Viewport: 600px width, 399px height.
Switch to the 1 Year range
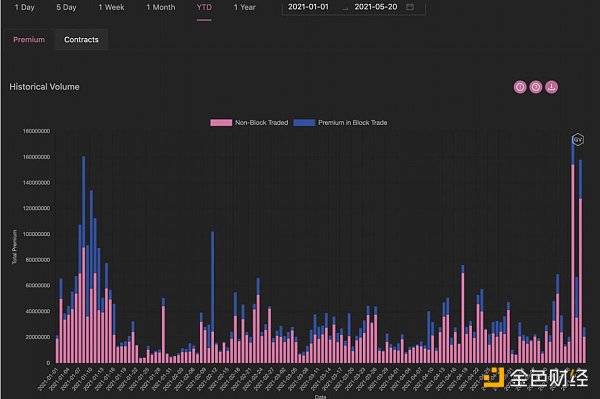click(245, 7)
